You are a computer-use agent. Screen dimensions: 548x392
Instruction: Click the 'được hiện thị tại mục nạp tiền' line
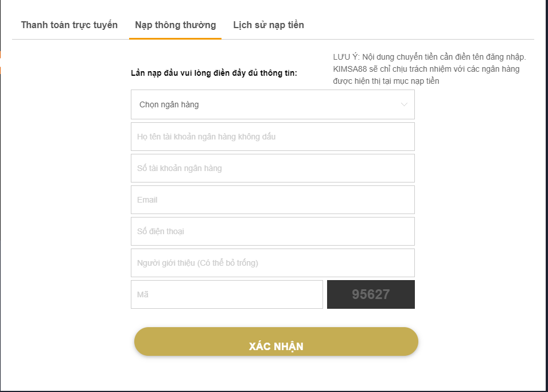[386, 81]
